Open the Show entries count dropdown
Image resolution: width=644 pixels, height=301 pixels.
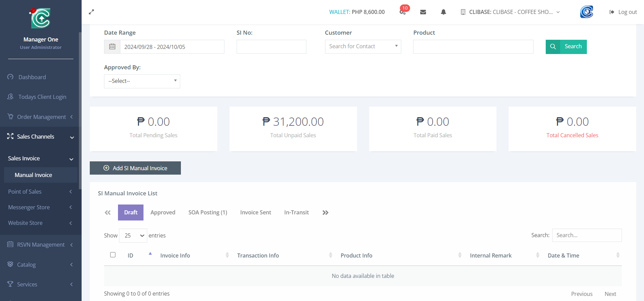pyautogui.click(x=133, y=235)
